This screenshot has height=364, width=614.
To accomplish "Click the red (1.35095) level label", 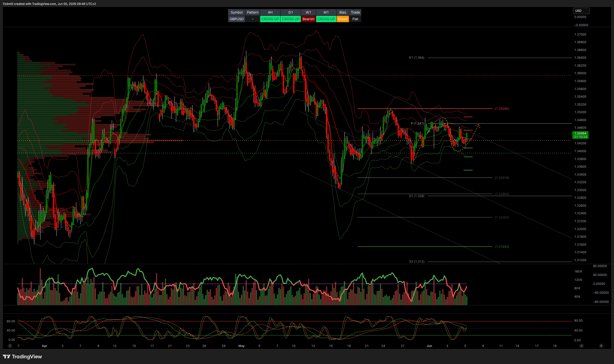I will (x=502, y=109).
